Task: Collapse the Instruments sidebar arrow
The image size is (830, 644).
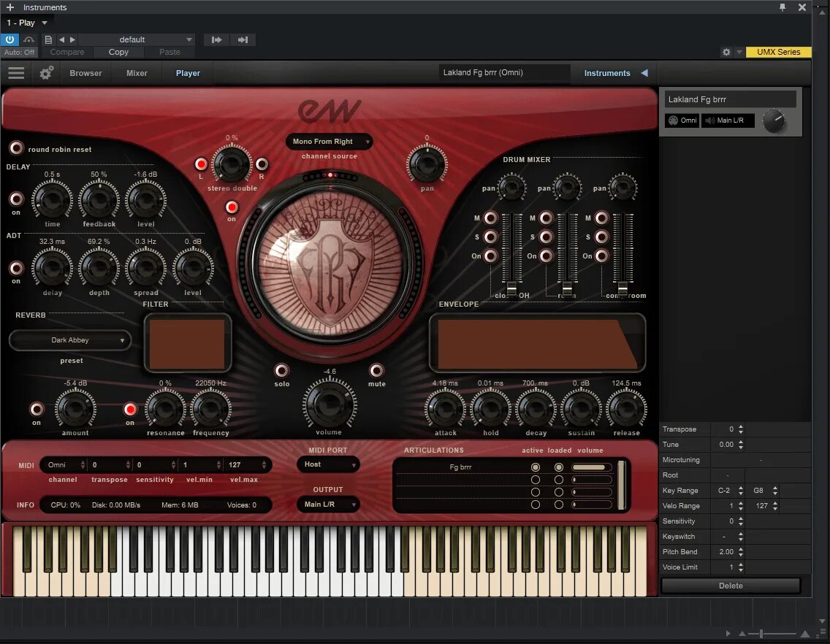Action: (644, 73)
